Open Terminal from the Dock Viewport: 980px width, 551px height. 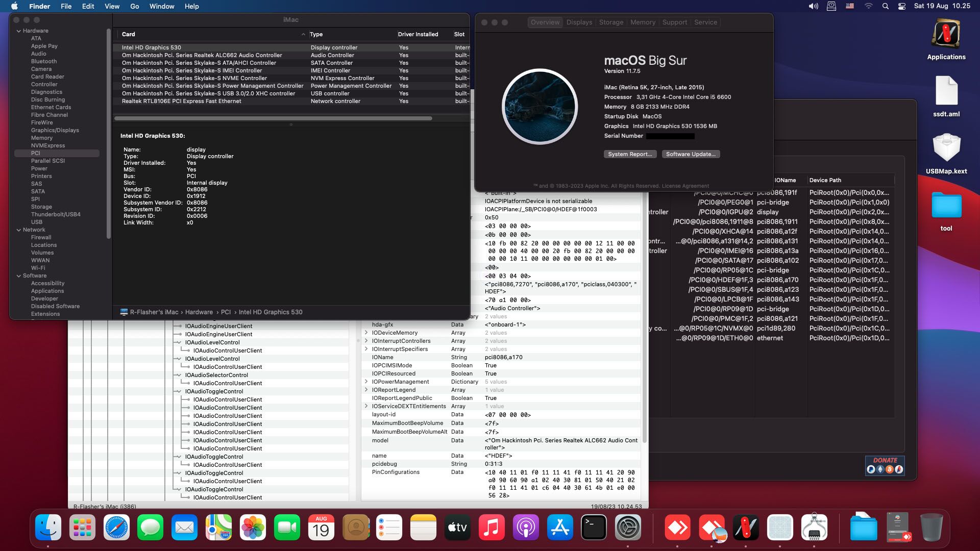point(593,528)
